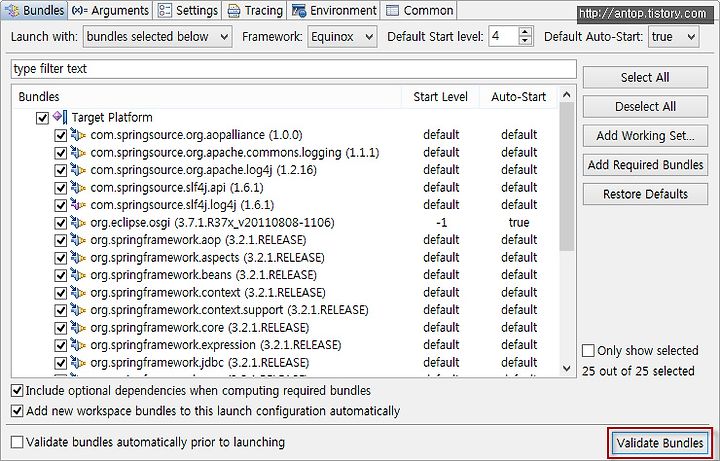Click the -1 start level of org.eclipse.osgi

(x=441, y=223)
